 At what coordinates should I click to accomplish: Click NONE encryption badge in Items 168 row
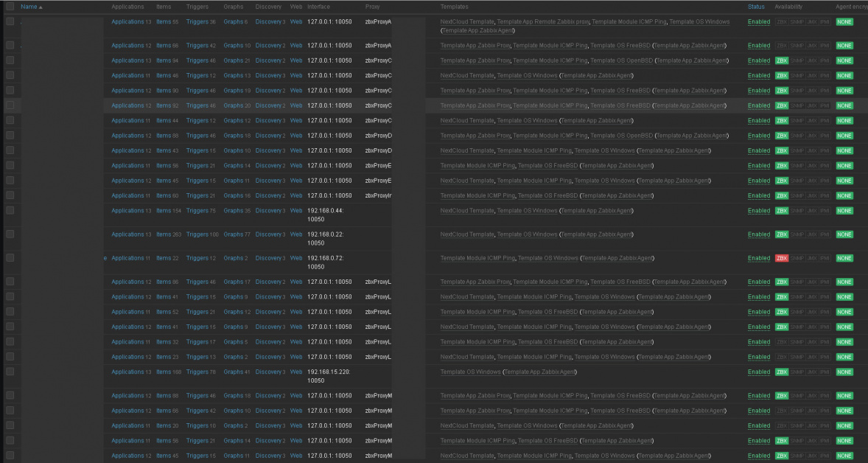[844, 372]
